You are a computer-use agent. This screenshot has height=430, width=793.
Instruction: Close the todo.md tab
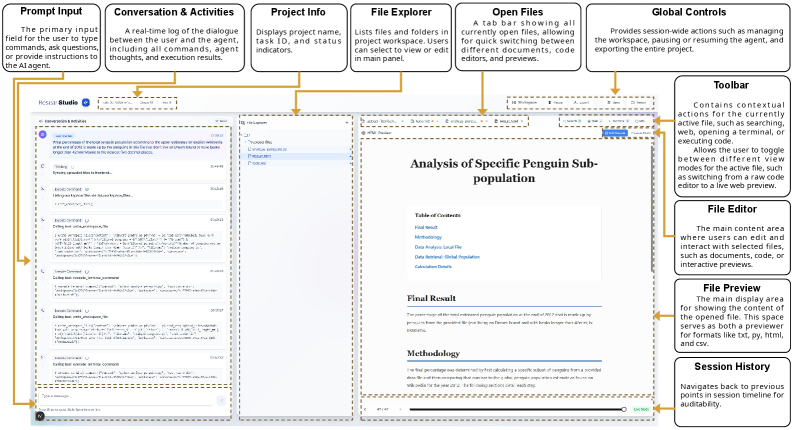(x=437, y=121)
